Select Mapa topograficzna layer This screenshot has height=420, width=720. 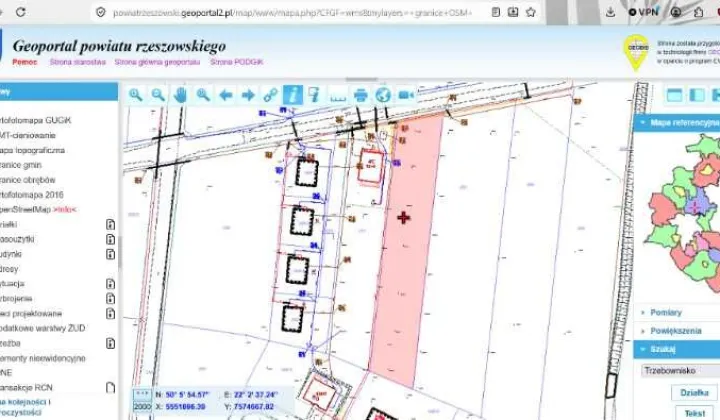tap(32, 150)
